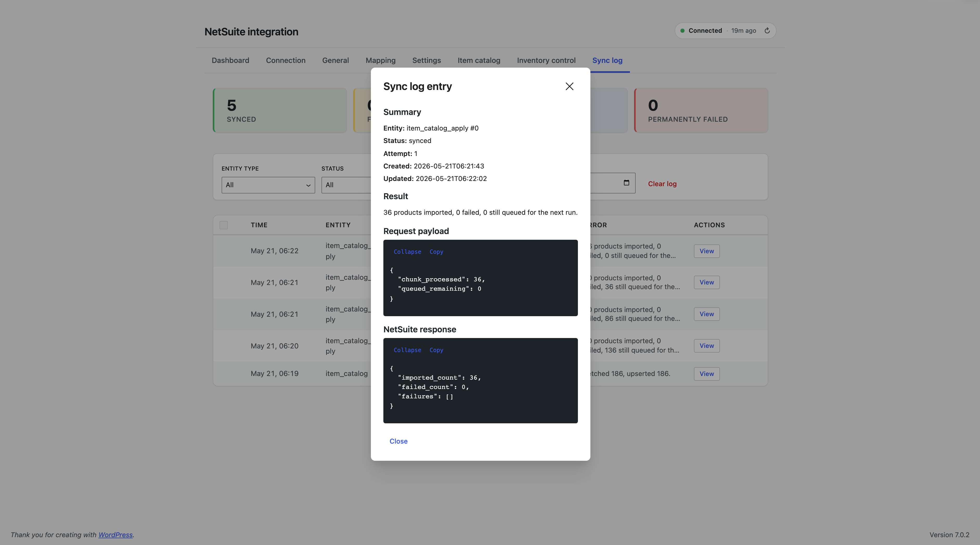This screenshot has height=545, width=980.
Task: Select the Mapping tab
Action: pyautogui.click(x=381, y=61)
